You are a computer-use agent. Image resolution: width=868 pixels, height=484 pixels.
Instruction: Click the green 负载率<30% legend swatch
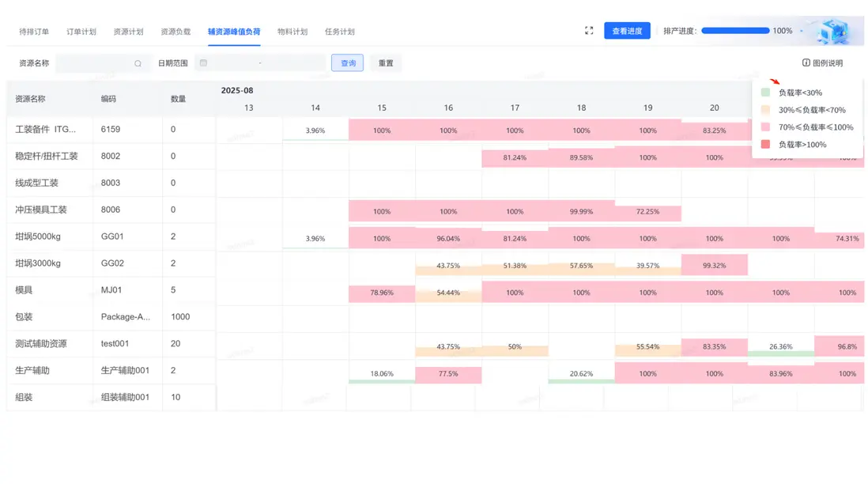pyautogui.click(x=765, y=93)
